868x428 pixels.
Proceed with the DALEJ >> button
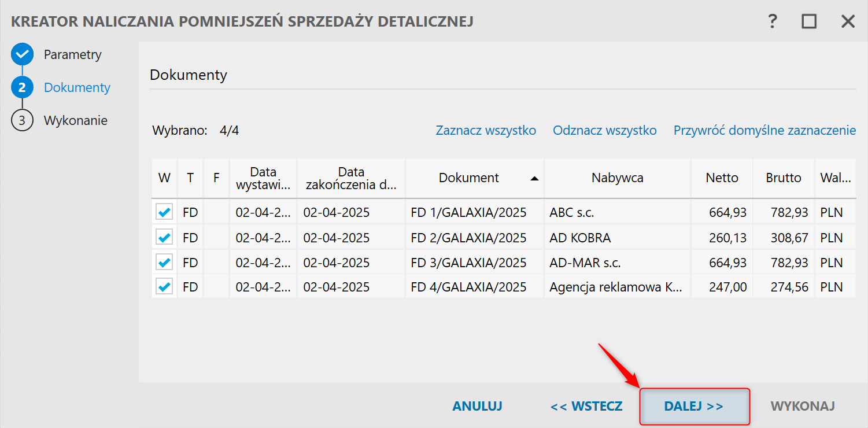click(x=694, y=406)
